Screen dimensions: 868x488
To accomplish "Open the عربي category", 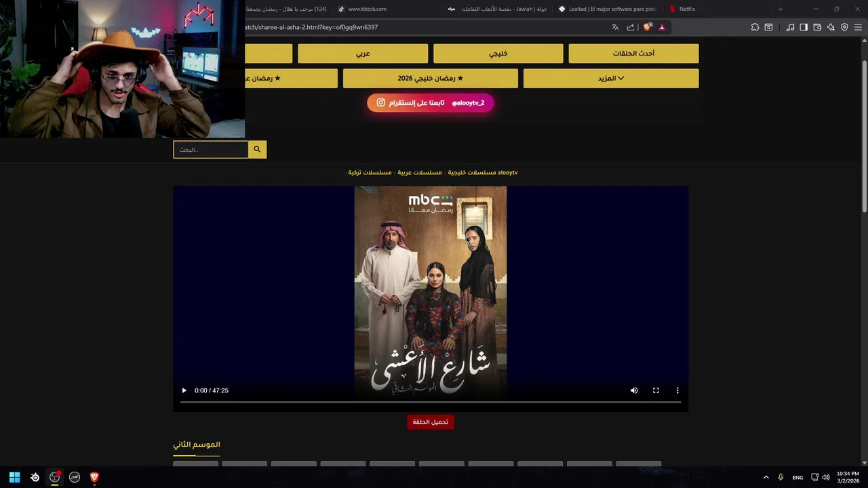I will pos(363,54).
